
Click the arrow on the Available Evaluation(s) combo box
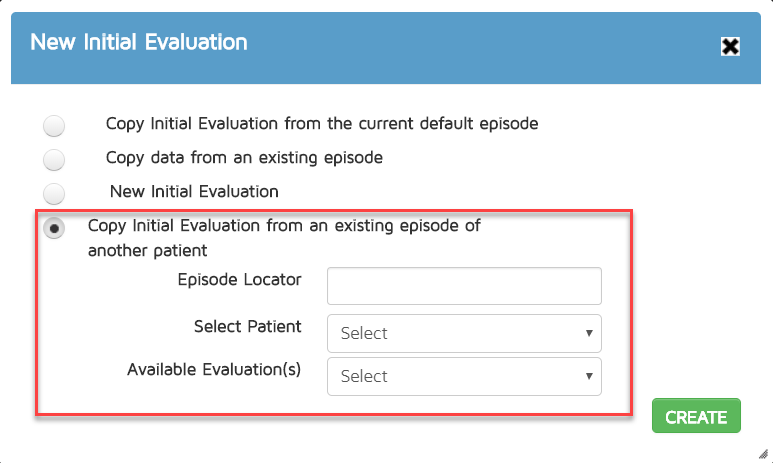click(x=590, y=376)
